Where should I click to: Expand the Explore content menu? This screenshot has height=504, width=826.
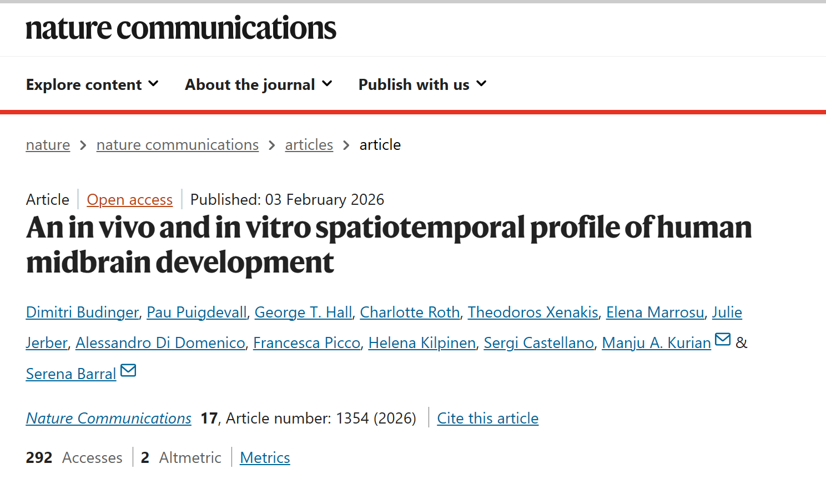click(92, 84)
